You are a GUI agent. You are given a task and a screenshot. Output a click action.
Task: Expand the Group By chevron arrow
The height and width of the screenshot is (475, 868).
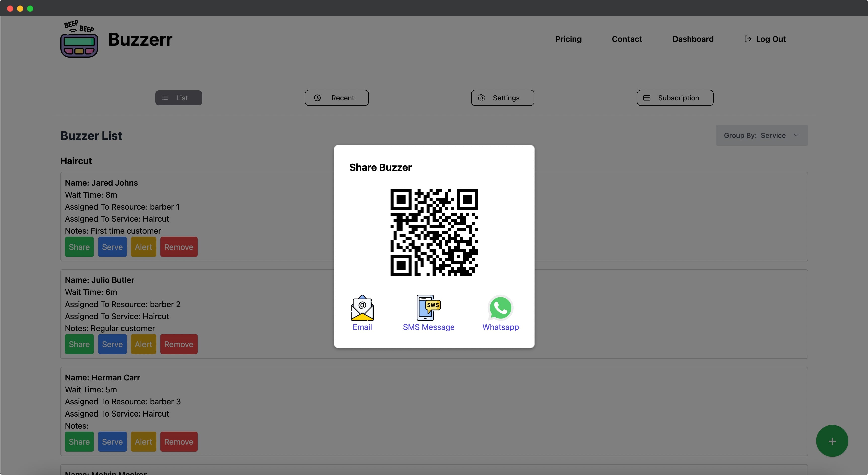(796, 135)
